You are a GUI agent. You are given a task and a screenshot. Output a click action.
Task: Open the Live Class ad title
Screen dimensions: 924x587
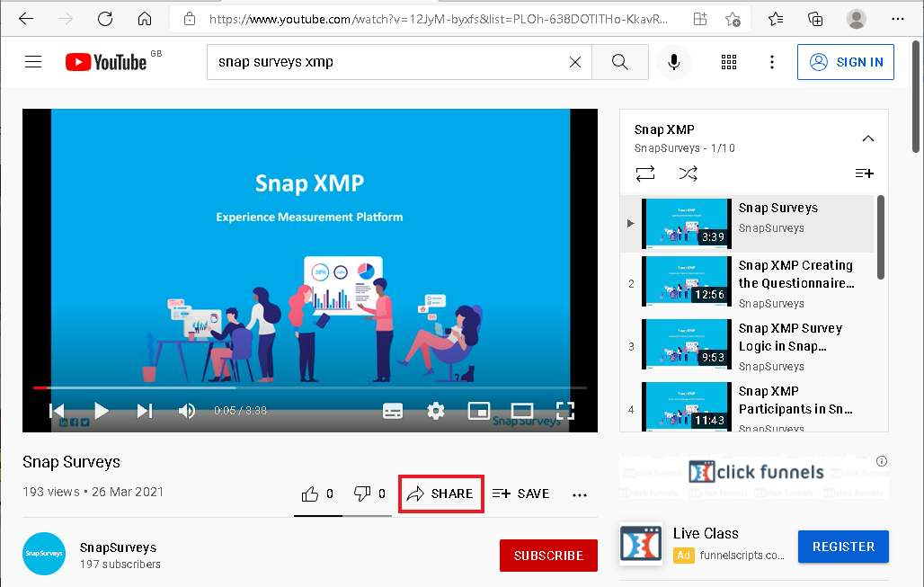coord(706,533)
